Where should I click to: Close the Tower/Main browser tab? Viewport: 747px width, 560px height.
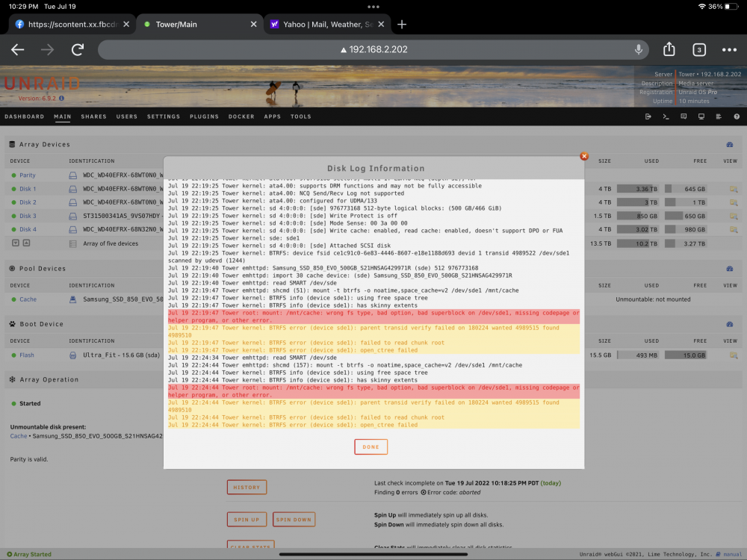[x=253, y=25]
